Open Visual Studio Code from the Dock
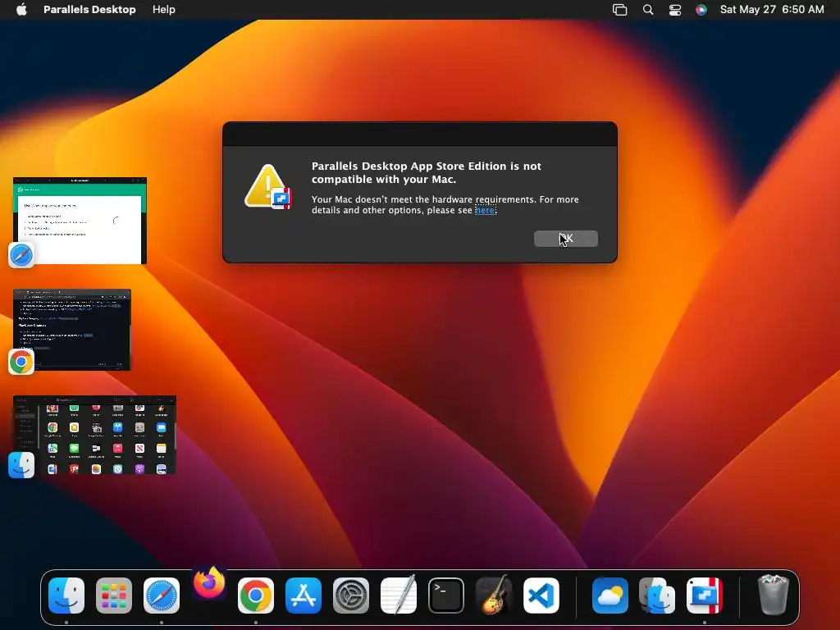Screen dimensions: 840x630 (x=541, y=596)
